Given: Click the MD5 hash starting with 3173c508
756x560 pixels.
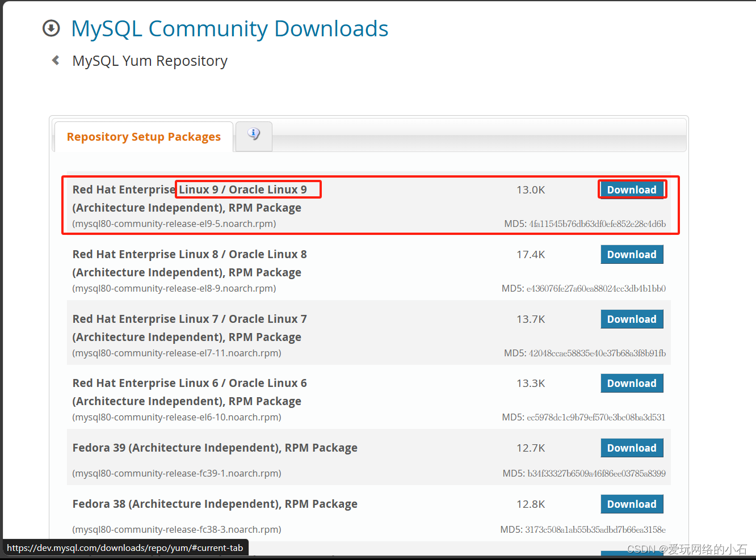Looking at the screenshot, I should (595, 530).
